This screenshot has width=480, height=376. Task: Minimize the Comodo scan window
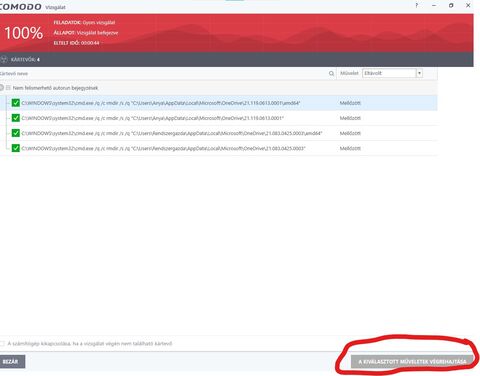click(434, 5)
